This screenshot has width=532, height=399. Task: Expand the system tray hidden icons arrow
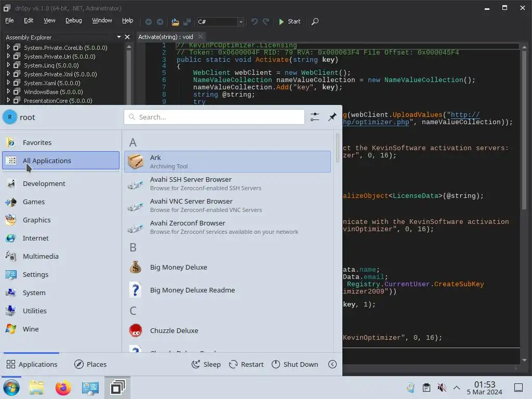457,388
